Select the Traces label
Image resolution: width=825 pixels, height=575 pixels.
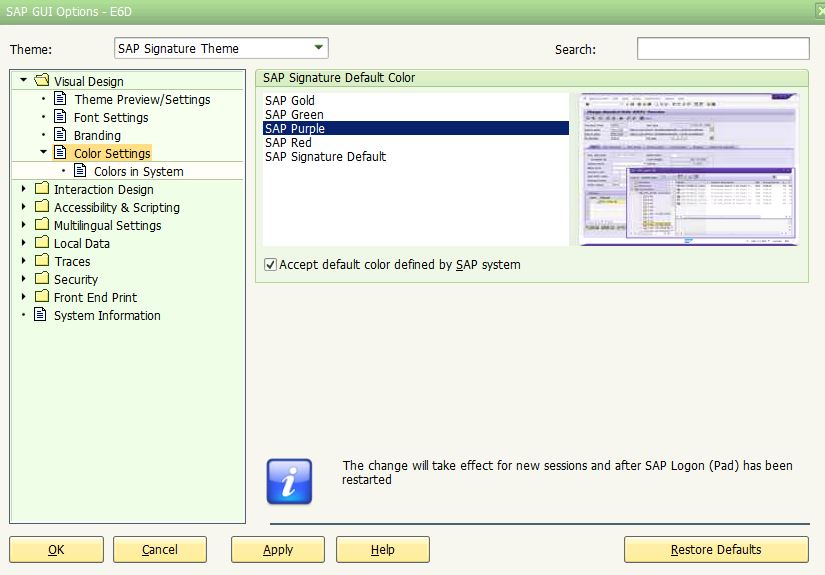[72, 261]
